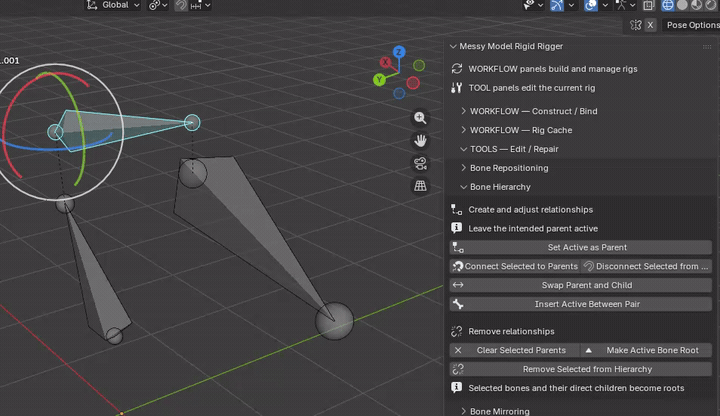This screenshot has width=720, height=416.
Task: Click the white outer rotation gizmo circle
Action: (x=123, y=132)
